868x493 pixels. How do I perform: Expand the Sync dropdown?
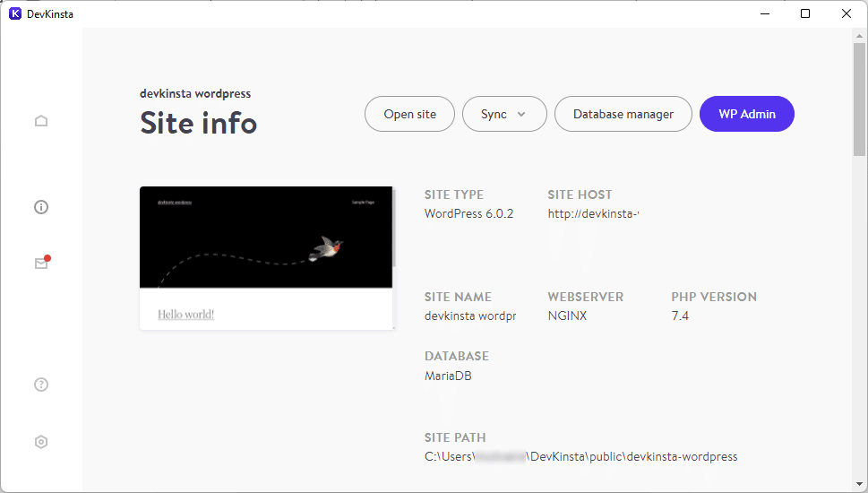(x=503, y=114)
